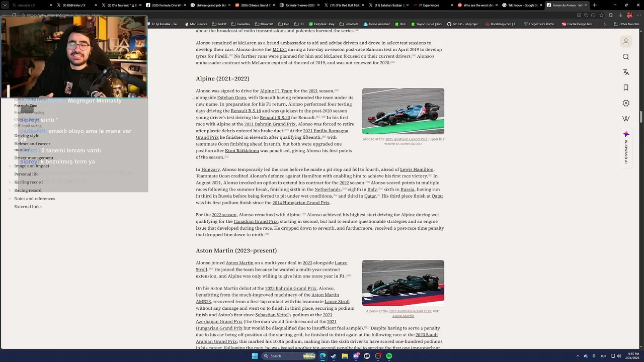Screen dimensions: 644x362
Task: Follow the 2021 Bahrain Grand Prix link
Action: tap(270, 124)
